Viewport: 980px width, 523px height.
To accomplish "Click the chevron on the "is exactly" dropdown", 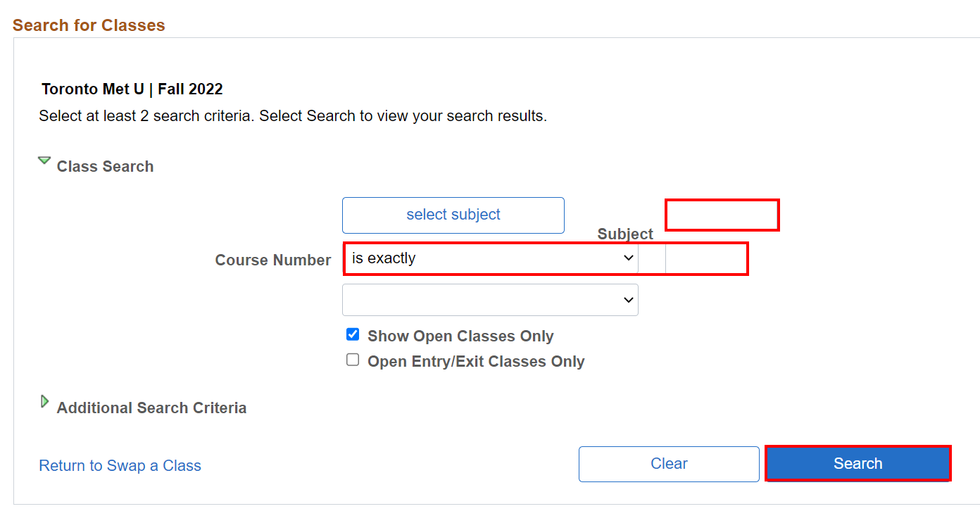I will click(629, 258).
